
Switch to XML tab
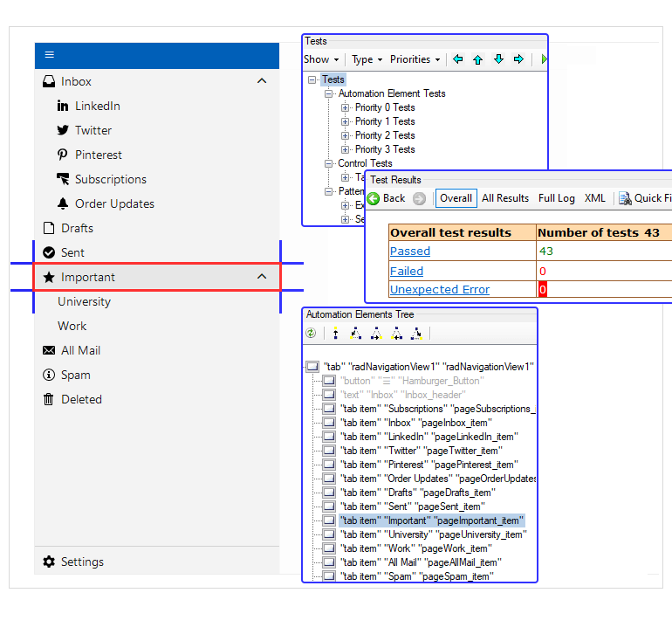coord(595,198)
